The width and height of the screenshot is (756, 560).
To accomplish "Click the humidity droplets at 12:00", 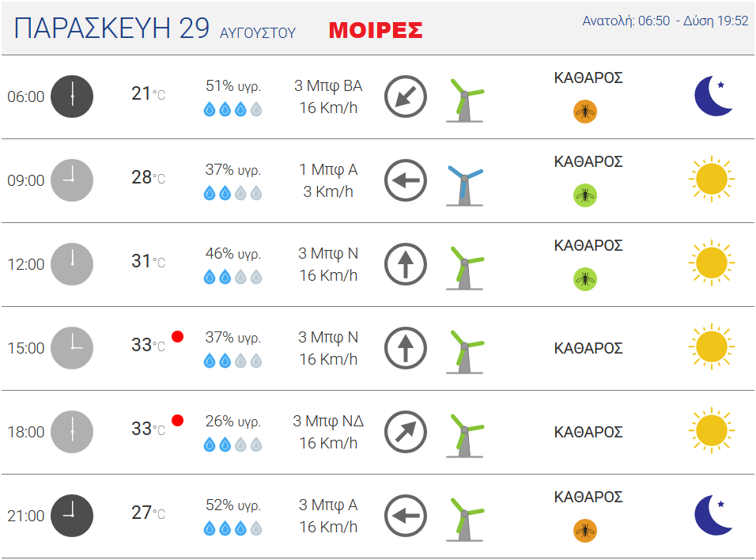I will coord(232,277).
